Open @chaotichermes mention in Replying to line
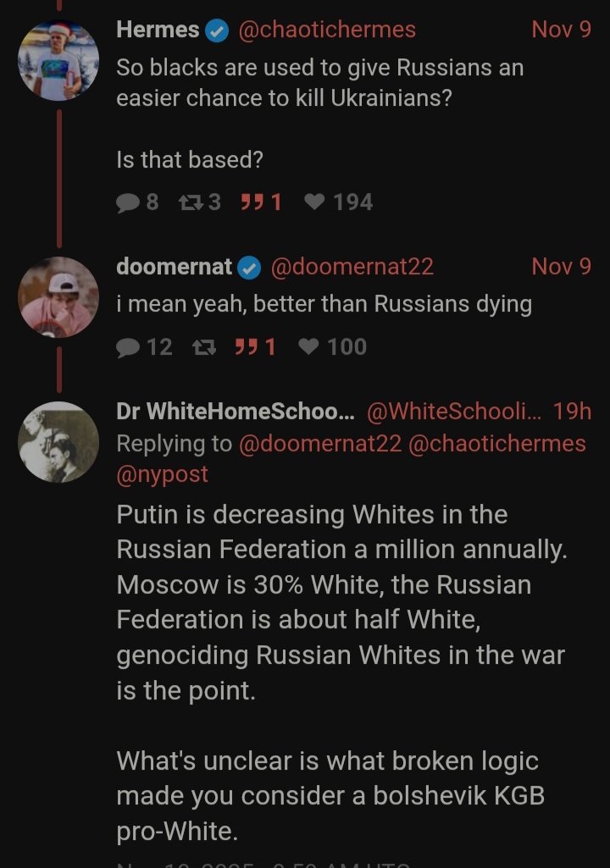 [497, 444]
